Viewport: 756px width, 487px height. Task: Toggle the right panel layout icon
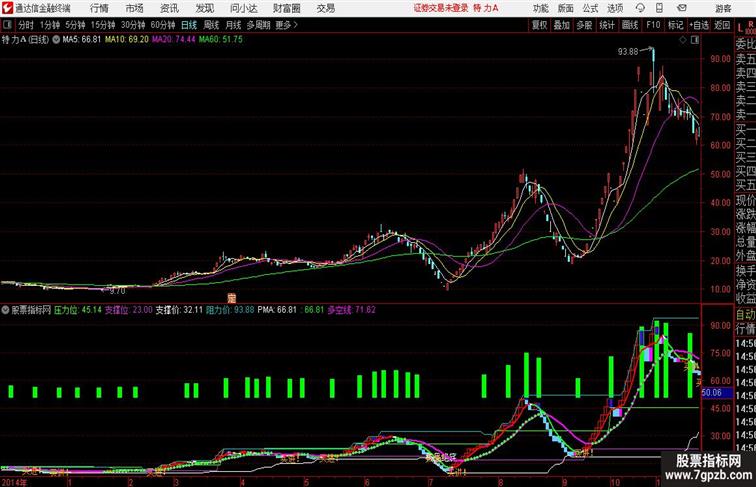(x=695, y=40)
